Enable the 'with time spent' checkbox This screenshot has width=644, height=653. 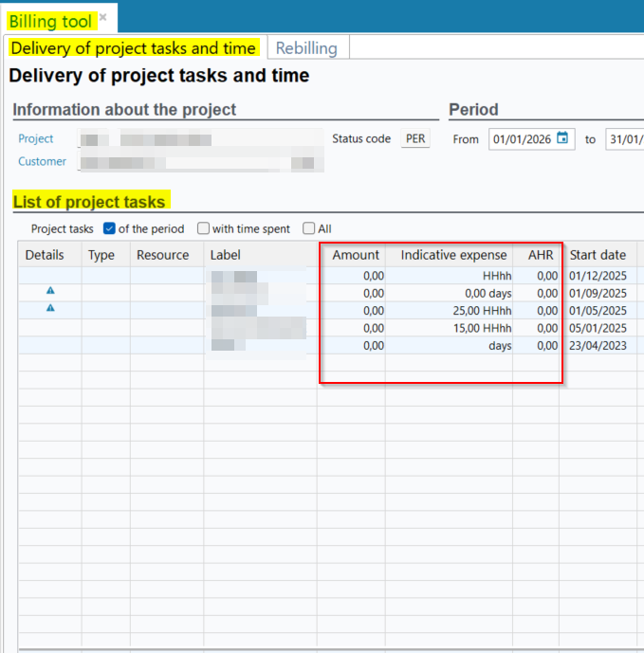coord(204,228)
